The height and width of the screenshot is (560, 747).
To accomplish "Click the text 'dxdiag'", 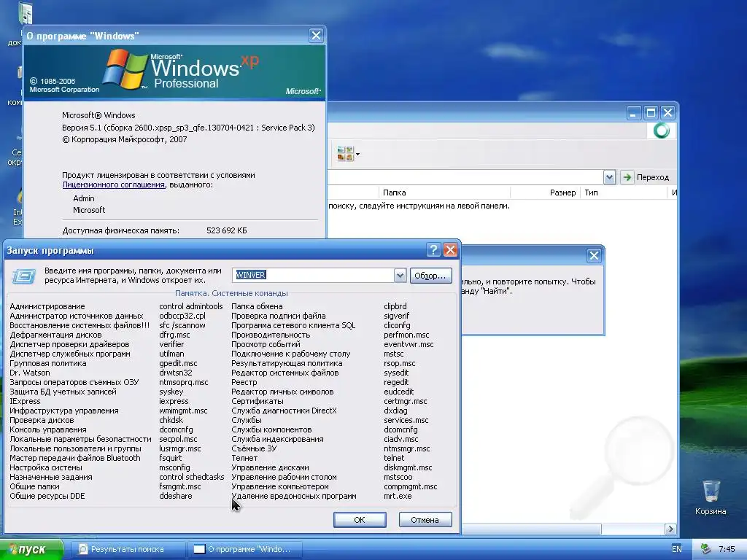I will 396,411.
